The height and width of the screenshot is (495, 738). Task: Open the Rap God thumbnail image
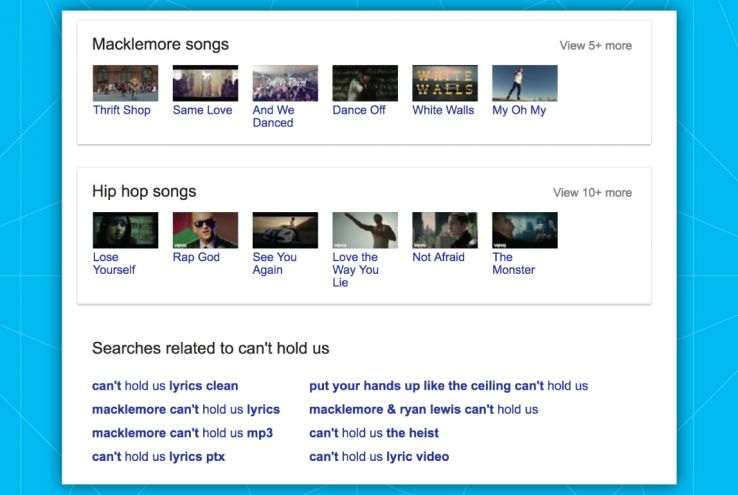coord(205,230)
